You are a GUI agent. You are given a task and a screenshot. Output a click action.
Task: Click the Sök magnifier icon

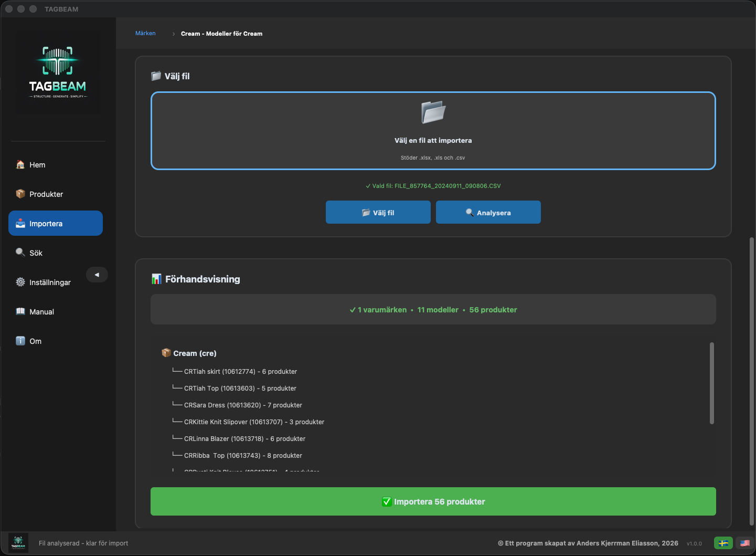coord(20,253)
